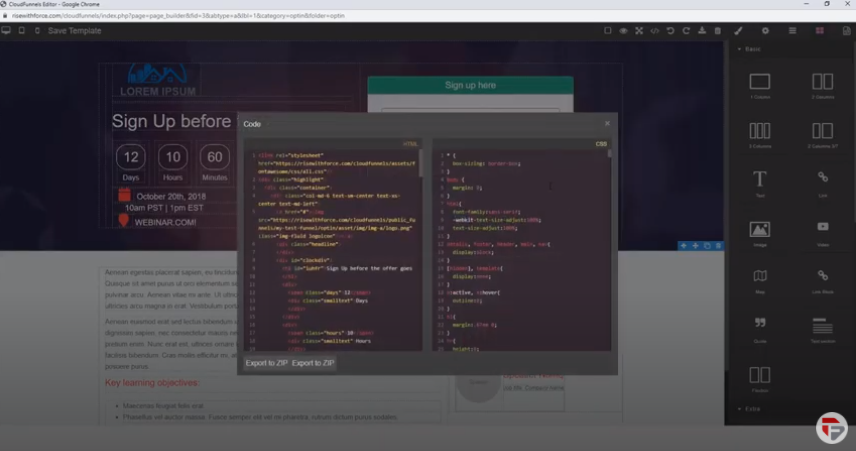
Task: Switch to mobile device preview icon
Action: (37, 31)
